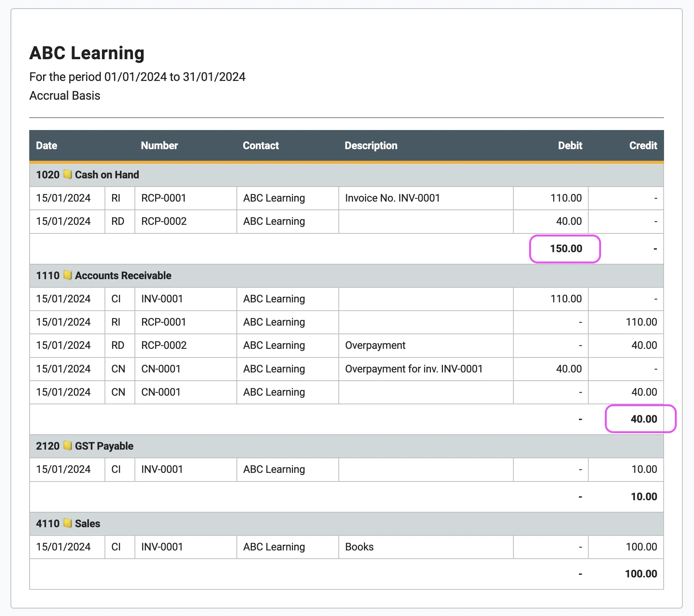Screen dimensions: 694x616
Task: Click the folder icon beside GST Payable
Action: click(x=67, y=446)
